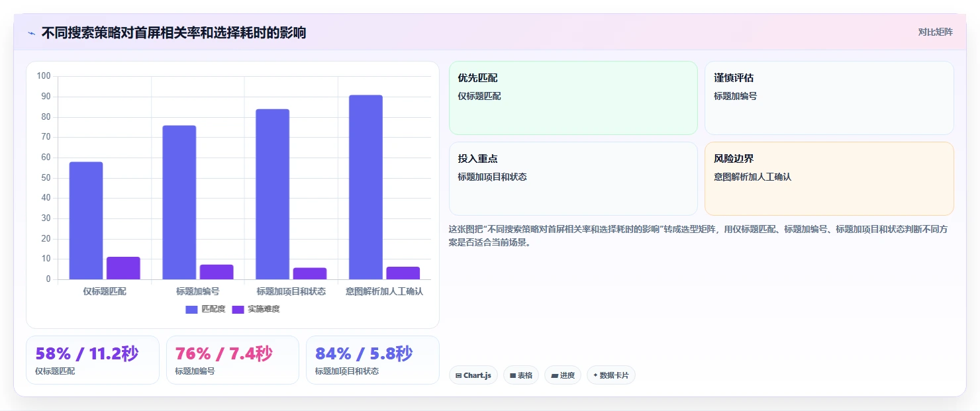Click the 标题加编号 x-axis label

point(198,291)
